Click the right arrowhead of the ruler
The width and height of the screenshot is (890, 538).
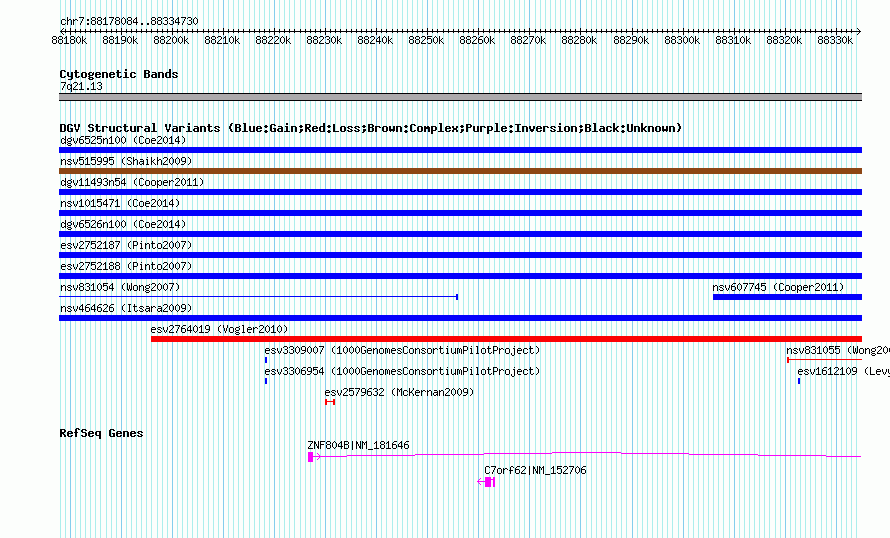[x=859, y=31]
